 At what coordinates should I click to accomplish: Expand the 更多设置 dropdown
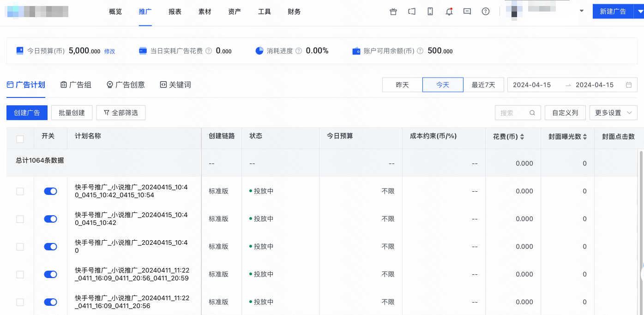tap(613, 113)
